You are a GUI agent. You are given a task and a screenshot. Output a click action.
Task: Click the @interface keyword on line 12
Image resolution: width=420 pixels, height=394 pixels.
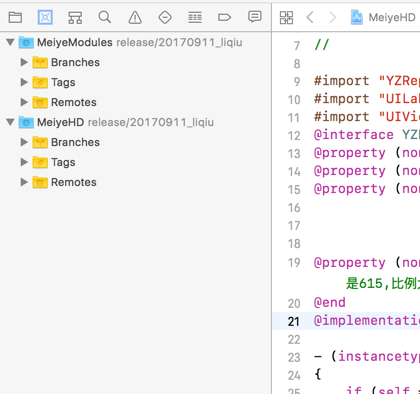pyautogui.click(x=354, y=135)
